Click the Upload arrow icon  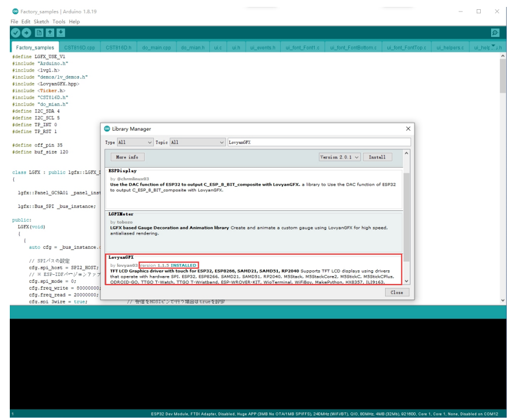(27, 33)
